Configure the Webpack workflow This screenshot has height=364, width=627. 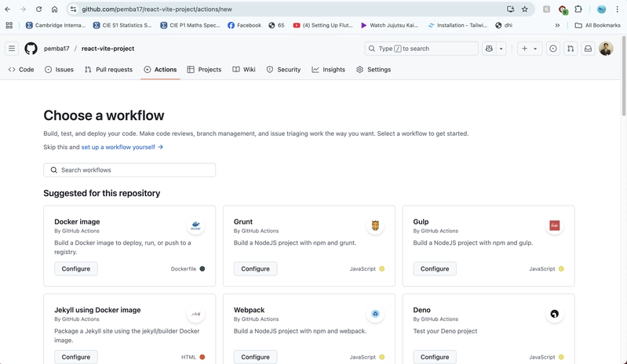pos(255,357)
